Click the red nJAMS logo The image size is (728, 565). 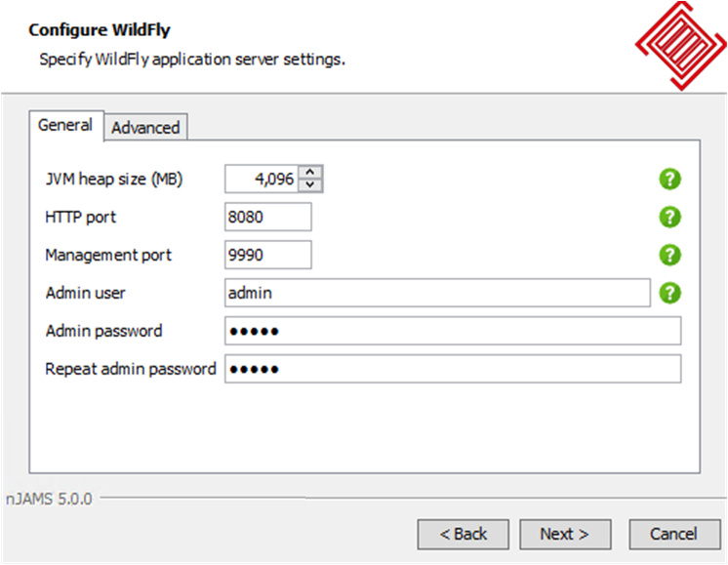pyautogui.click(x=680, y=46)
